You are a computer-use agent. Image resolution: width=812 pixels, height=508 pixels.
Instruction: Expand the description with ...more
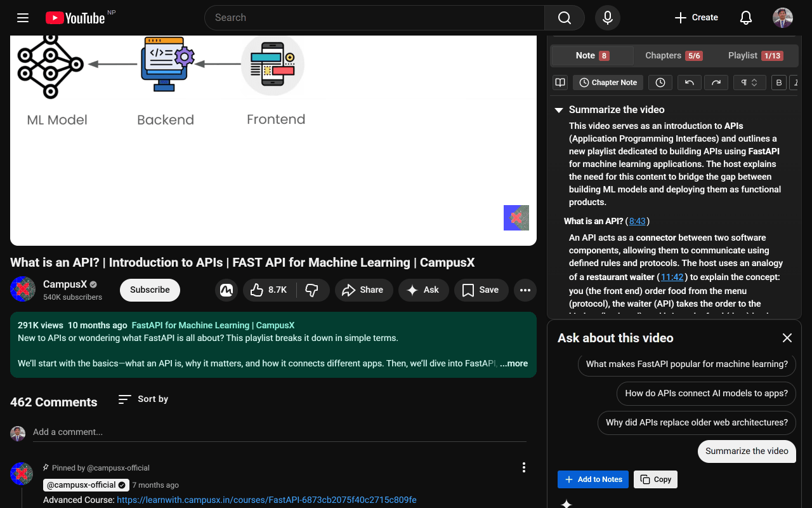(x=513, y=363)
